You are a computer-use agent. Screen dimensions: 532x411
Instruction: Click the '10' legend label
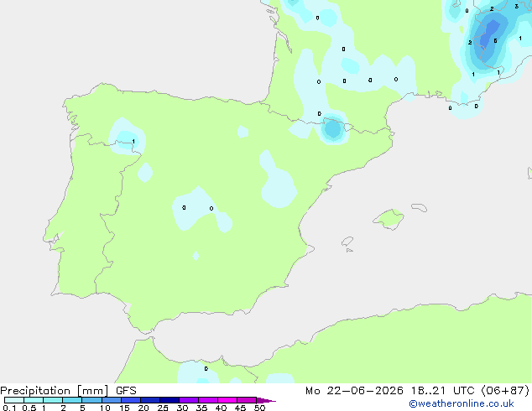pyautogui.click(x=105, y=408)
